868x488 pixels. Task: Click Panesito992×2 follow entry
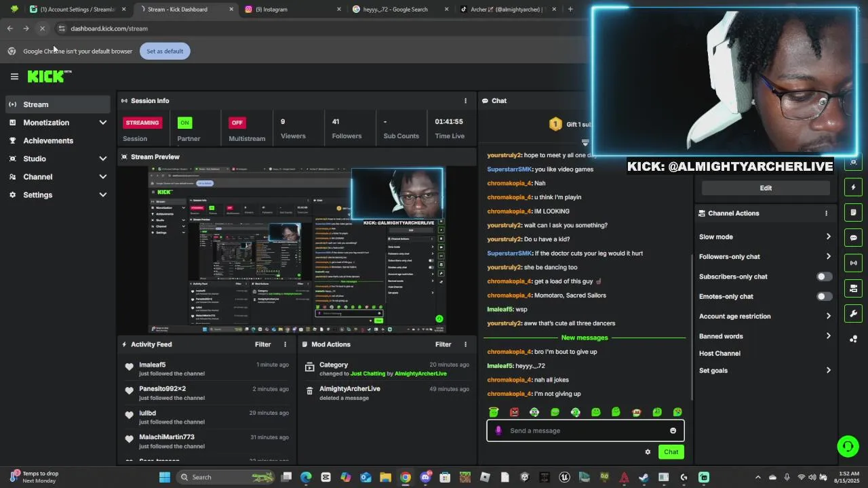point(207,393)
